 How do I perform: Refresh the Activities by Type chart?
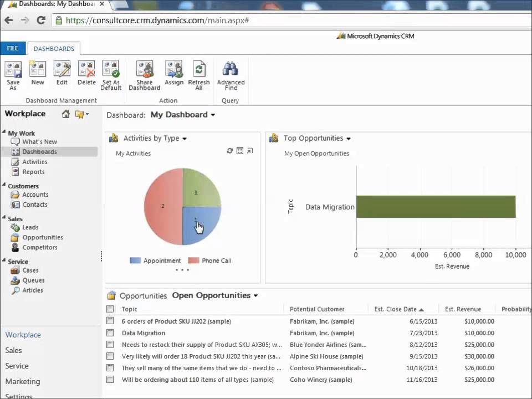pyautogui.click(x=229, y=151)
